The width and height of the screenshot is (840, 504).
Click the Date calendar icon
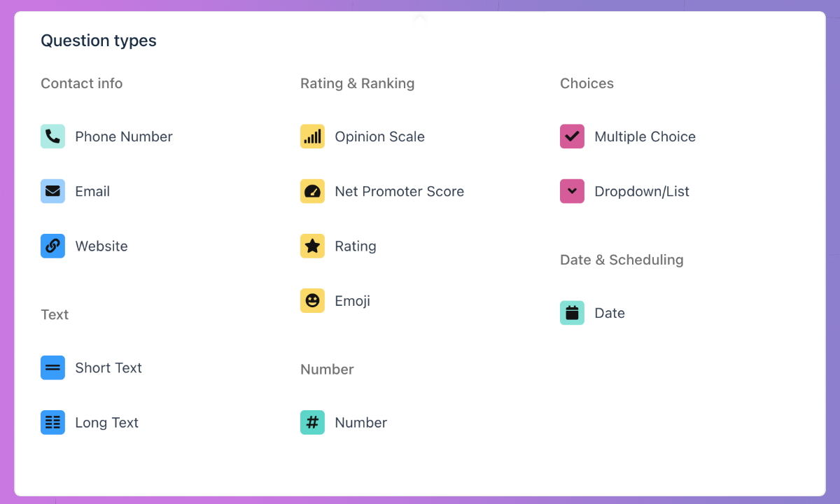[572, 313]
